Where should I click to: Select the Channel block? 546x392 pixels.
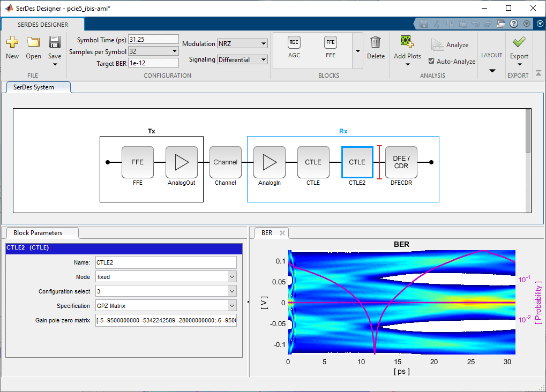click(225, 162)
